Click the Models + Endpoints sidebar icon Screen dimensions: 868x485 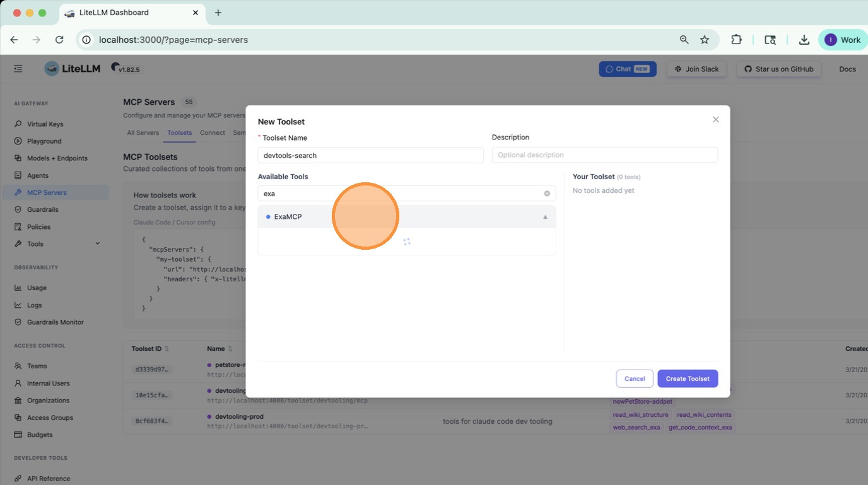coord(18,158)
